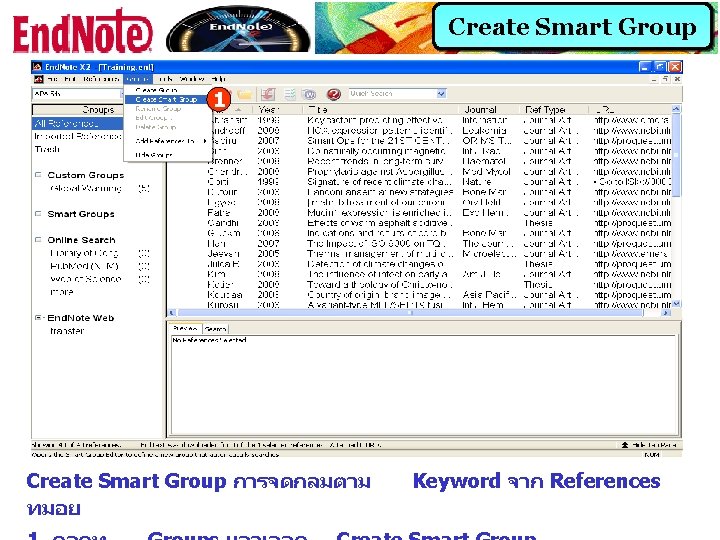Collapse the Online Search section
Screen dimensions: 720x540
pos(38,240)
